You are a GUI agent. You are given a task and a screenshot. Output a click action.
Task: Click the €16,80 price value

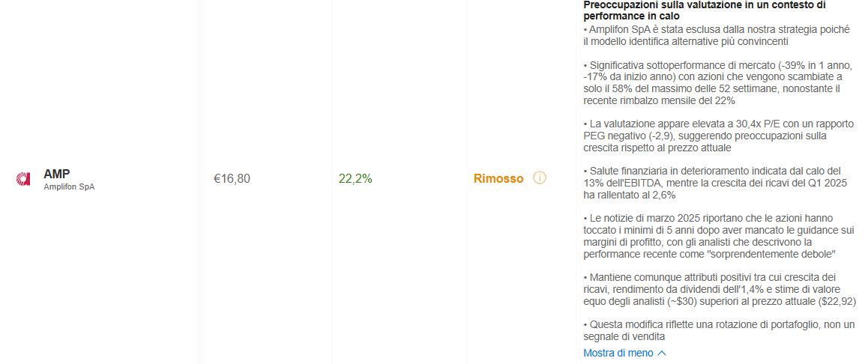[232, 179]
